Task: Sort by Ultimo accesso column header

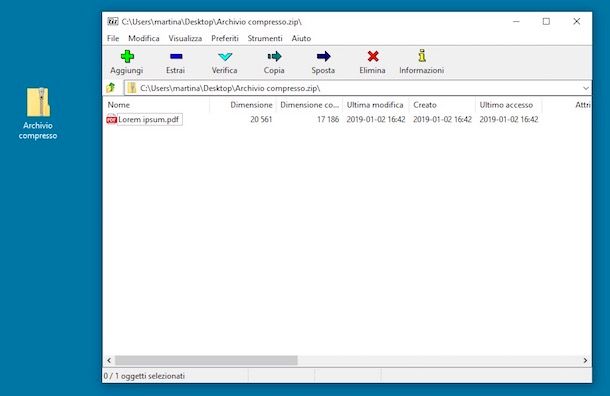Action: coord(508,105)
